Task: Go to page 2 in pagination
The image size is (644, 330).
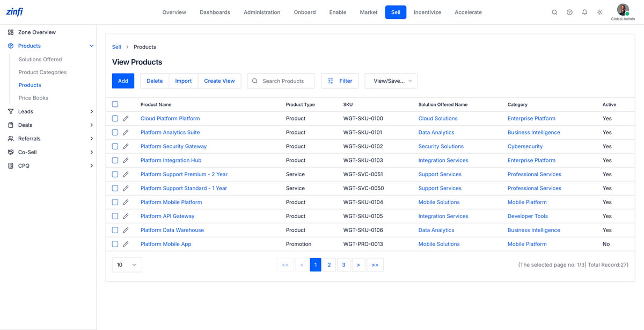Action: [330, 264]
